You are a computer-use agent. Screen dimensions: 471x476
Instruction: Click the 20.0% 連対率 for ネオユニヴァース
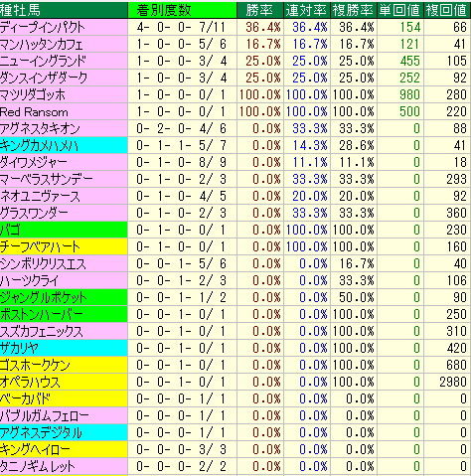point(310,196)
